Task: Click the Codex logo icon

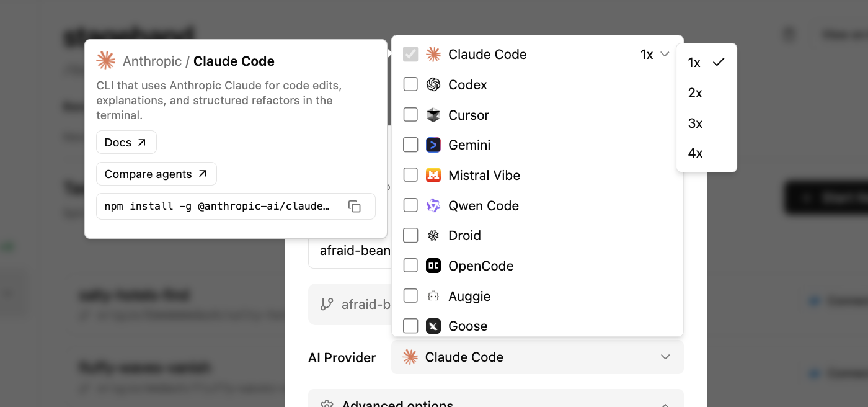Action: coord(433,84)
